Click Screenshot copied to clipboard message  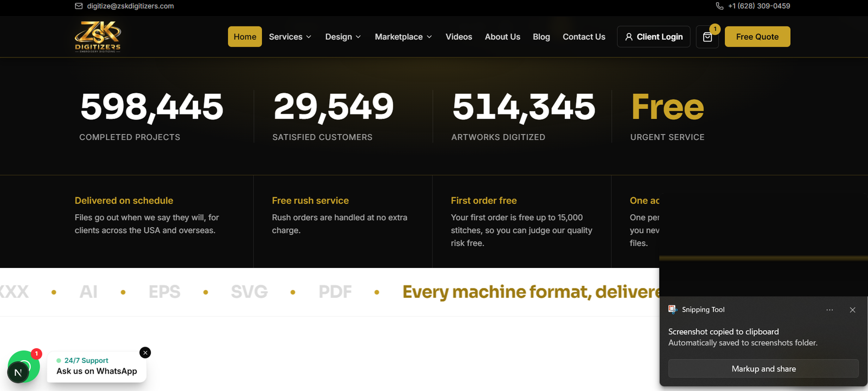coord(723,331)
